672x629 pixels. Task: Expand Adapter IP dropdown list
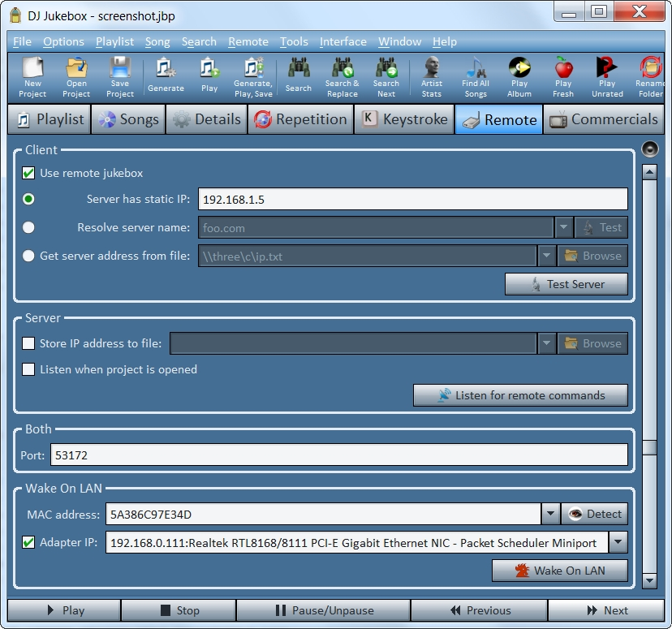[618, 542]
